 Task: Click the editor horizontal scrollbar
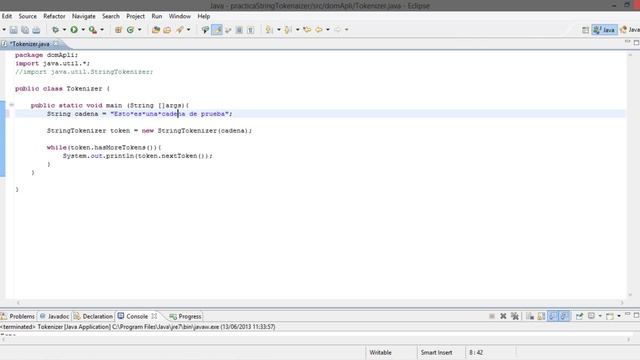click(x=320, y=303)
